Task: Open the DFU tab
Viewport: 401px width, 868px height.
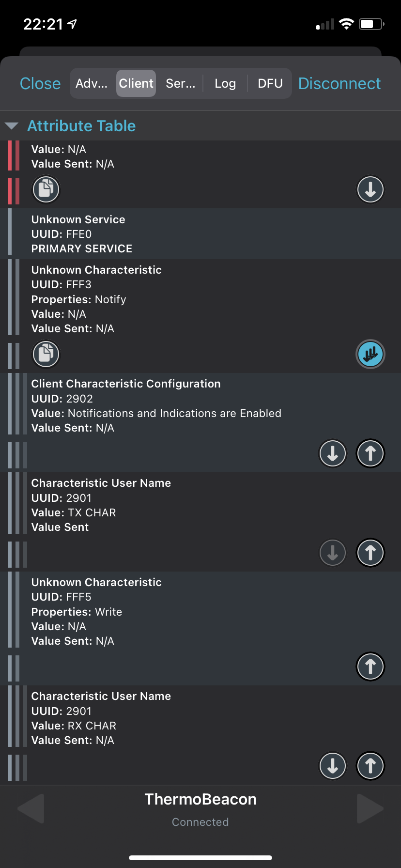Action: click(x=270, y=83)
